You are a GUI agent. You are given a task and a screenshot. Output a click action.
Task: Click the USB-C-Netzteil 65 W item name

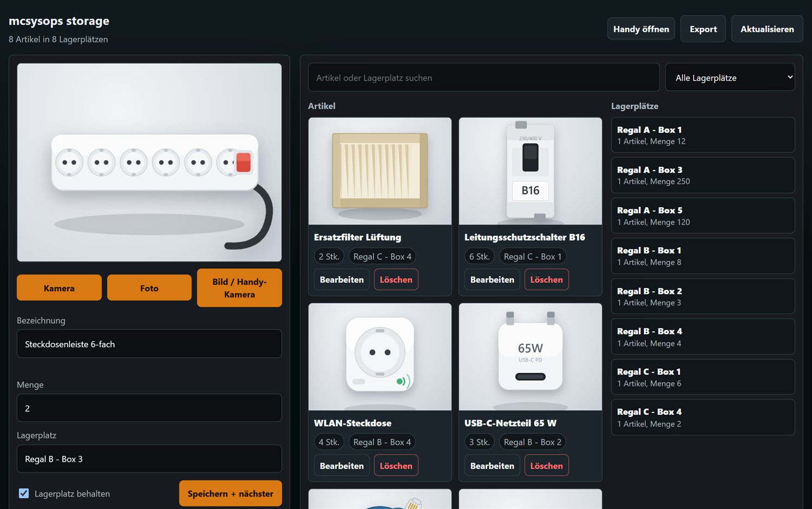coord(510,423)
